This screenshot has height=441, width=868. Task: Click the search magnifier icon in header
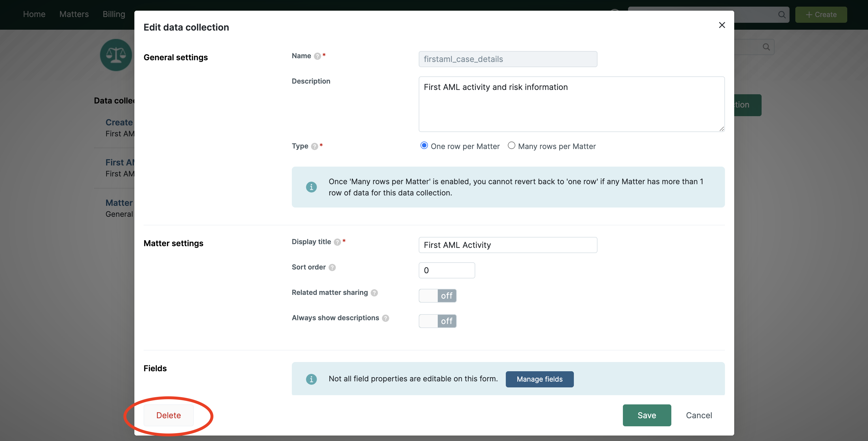(x=782, y=14)
